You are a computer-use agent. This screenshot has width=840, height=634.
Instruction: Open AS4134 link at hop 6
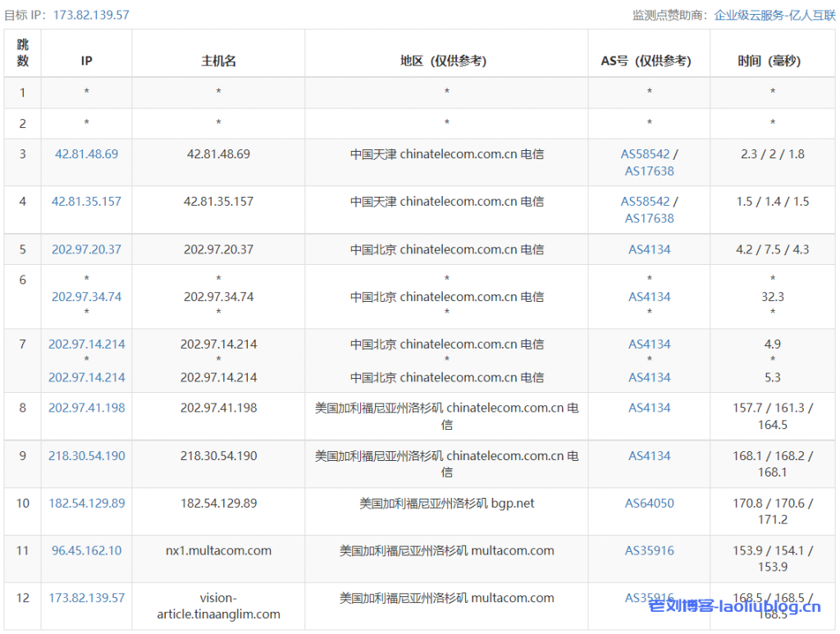pyautogui.click(x=649, y=297)
